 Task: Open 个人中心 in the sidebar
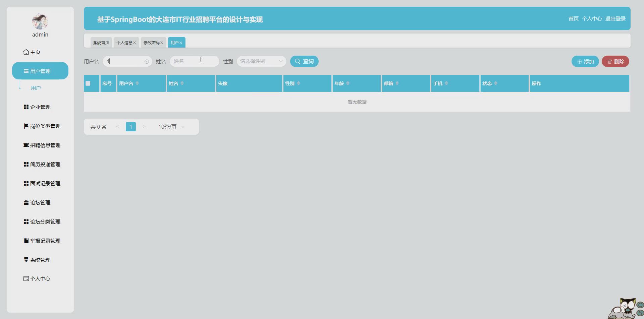tap(40, 278)
